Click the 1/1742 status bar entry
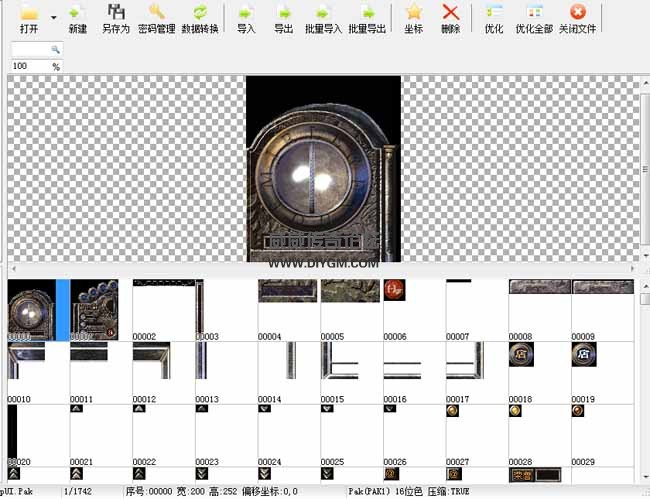 coord(78,492)
